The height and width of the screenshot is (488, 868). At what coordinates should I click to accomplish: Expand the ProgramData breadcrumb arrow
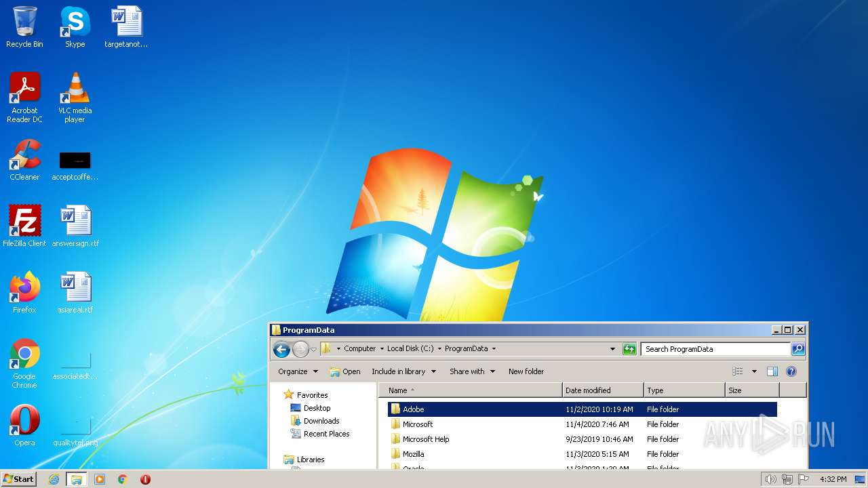coord(494,349)
